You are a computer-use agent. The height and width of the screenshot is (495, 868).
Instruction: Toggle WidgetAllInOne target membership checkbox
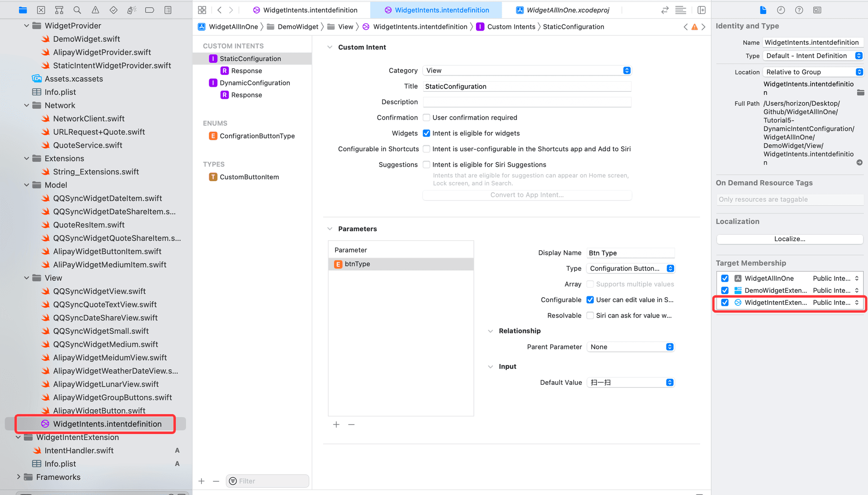point(725,278)
